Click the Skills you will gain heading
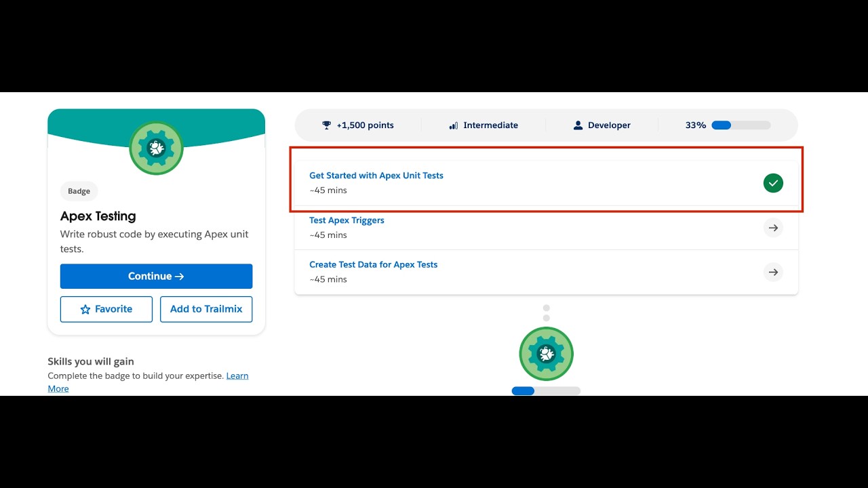 pos(91,362)
